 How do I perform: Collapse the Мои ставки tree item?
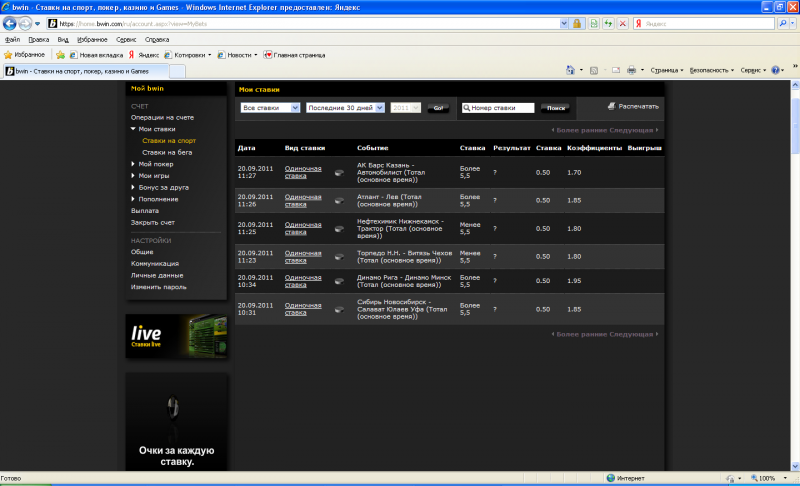[x=133, y=129]
